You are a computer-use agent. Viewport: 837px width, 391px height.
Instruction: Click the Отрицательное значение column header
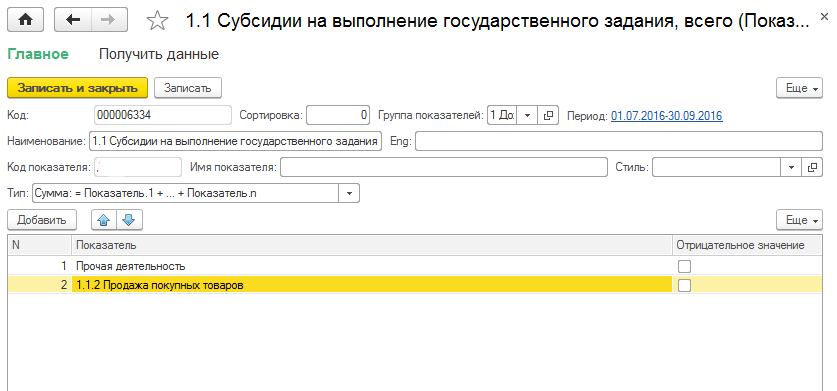click(x=747, y=245)
